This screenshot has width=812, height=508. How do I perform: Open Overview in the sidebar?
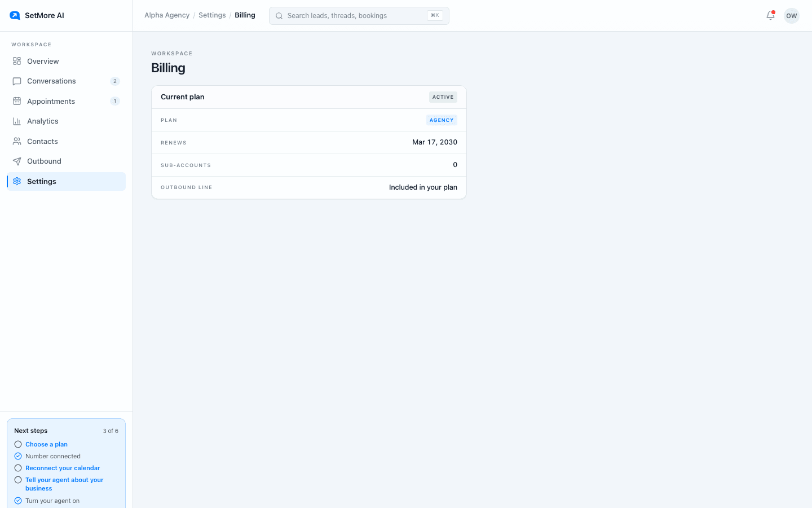pos(66,61)
